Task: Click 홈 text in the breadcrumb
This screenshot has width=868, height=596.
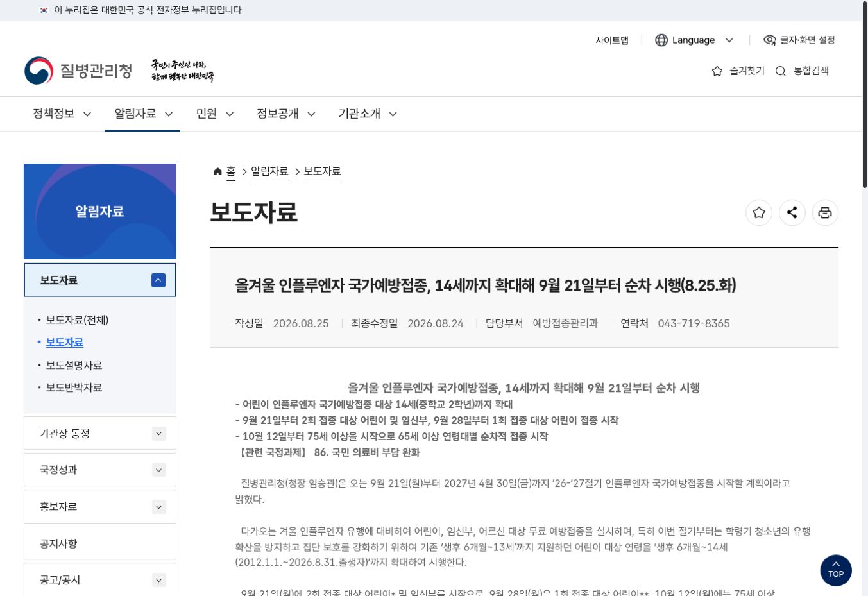Action: point(231,171)
